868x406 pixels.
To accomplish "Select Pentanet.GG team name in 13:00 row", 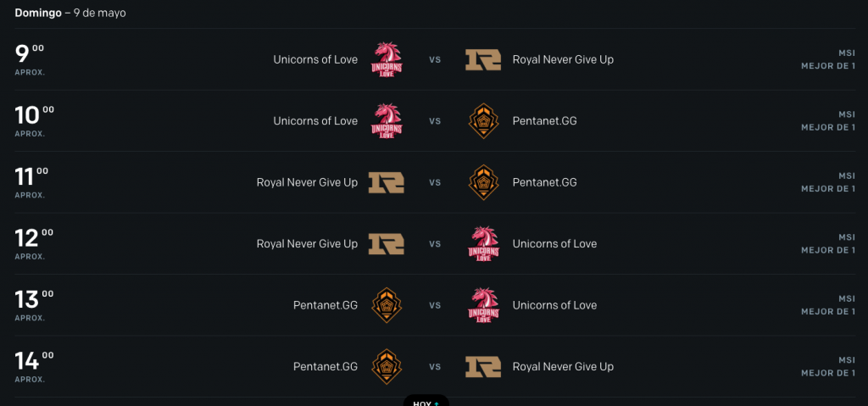I will pyautogui.click(x=325, y=305).
